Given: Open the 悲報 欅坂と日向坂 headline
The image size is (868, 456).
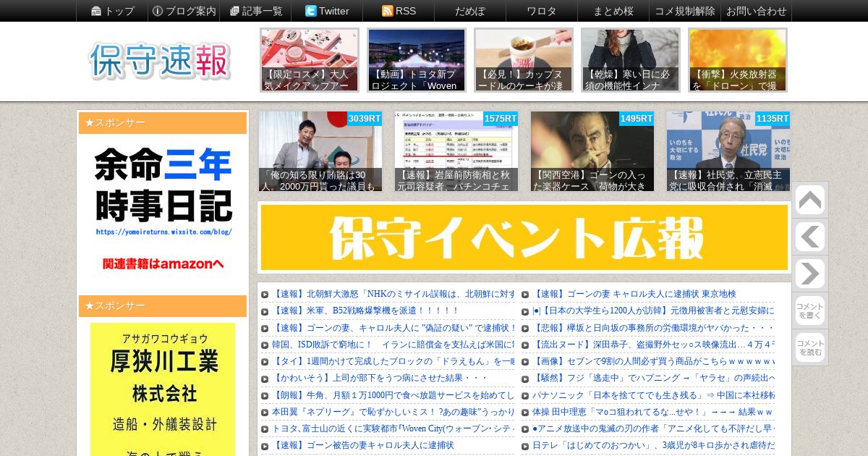Looking at the screenshot, I should (x=653, y=327).
